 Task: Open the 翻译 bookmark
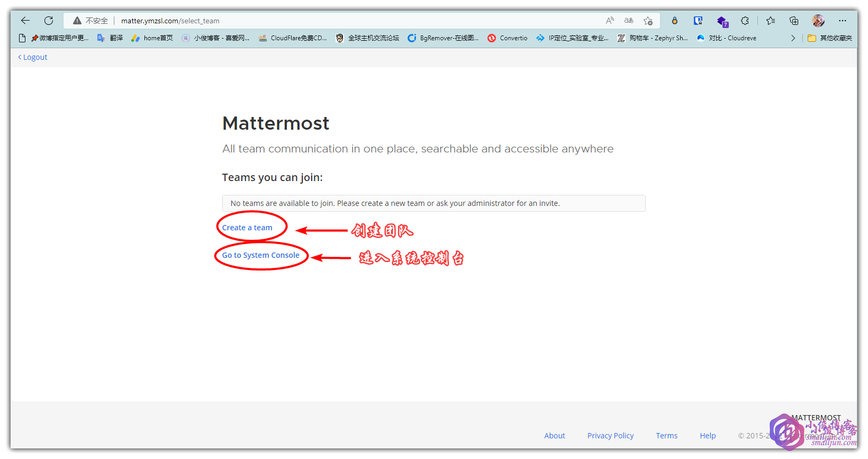(110, 38)
